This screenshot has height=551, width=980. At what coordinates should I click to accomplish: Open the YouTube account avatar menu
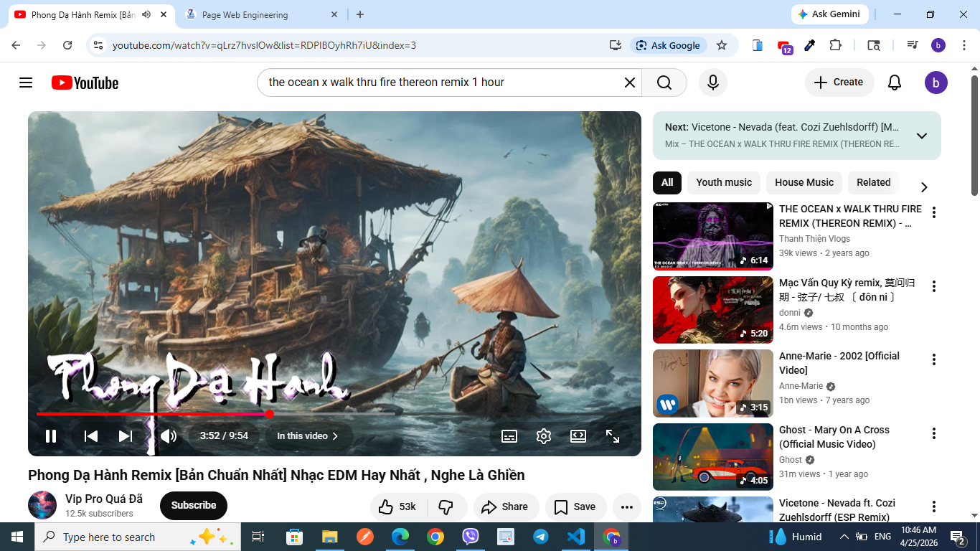pos(936,83)
